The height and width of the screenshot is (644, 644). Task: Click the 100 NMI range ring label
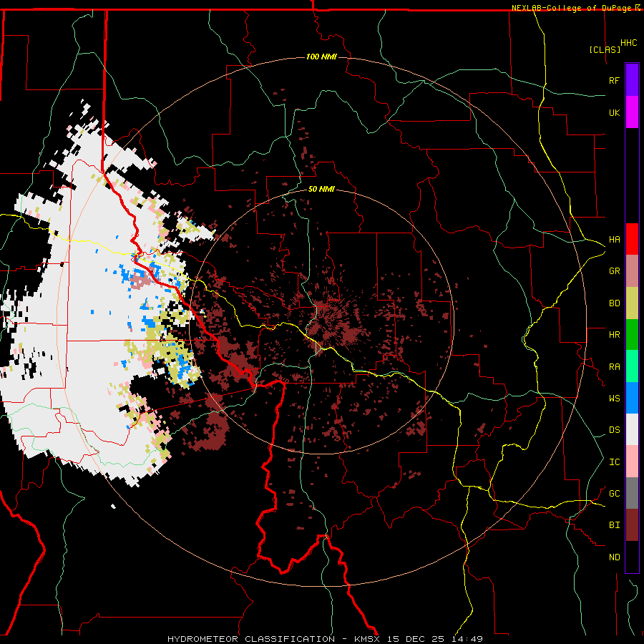click(x=321, y=57)
